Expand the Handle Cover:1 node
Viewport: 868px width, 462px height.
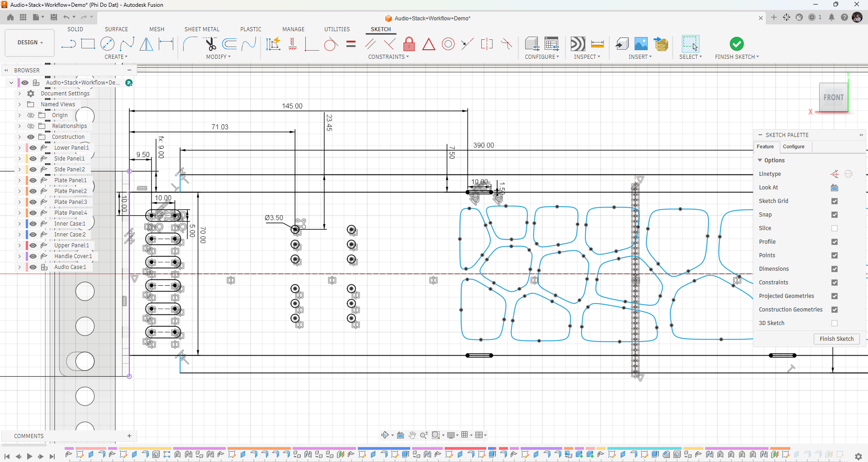pyautogui.click(x=19, y=256)
